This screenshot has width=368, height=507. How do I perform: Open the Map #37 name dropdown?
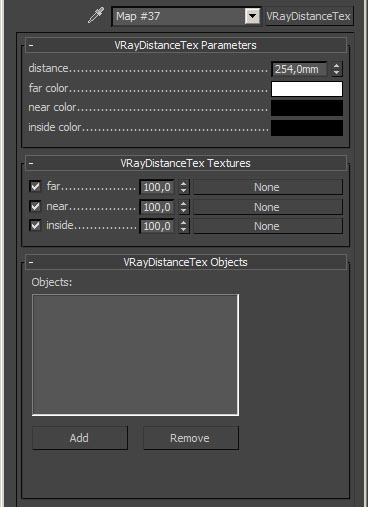coord(252,16)
